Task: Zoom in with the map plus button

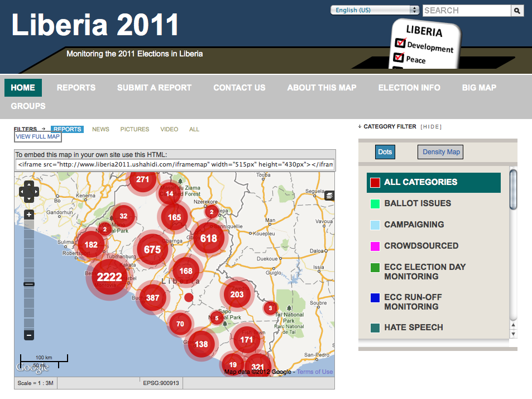Action: click(29, 215)
